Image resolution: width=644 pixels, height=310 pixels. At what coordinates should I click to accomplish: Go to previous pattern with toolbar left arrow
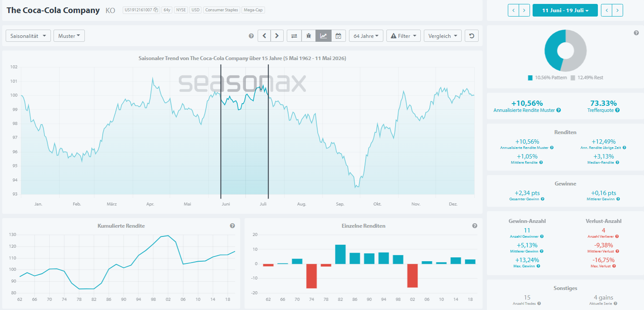[x=264, y=36]
